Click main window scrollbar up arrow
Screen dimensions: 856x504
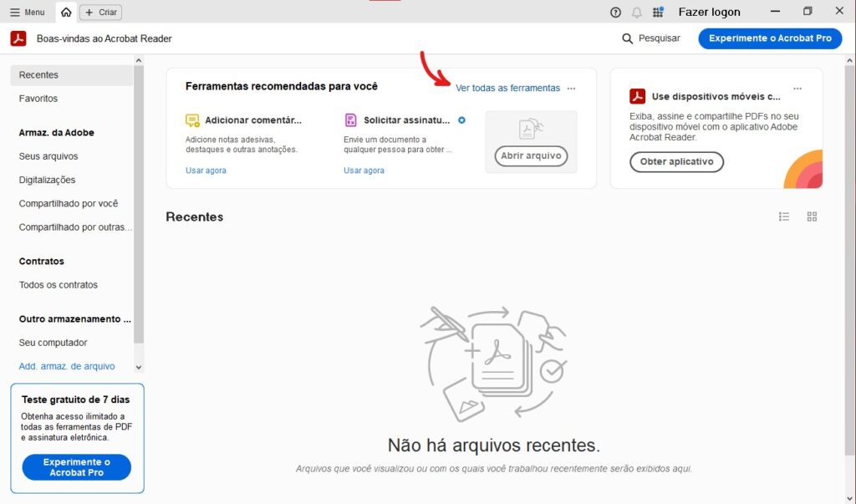pyautogui.click(x=849, y=61)
